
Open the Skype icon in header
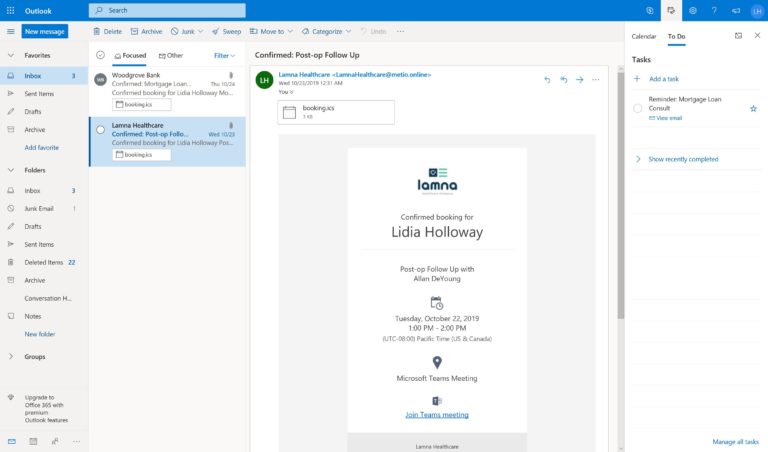pyautogui.click(x=649, y=10)
